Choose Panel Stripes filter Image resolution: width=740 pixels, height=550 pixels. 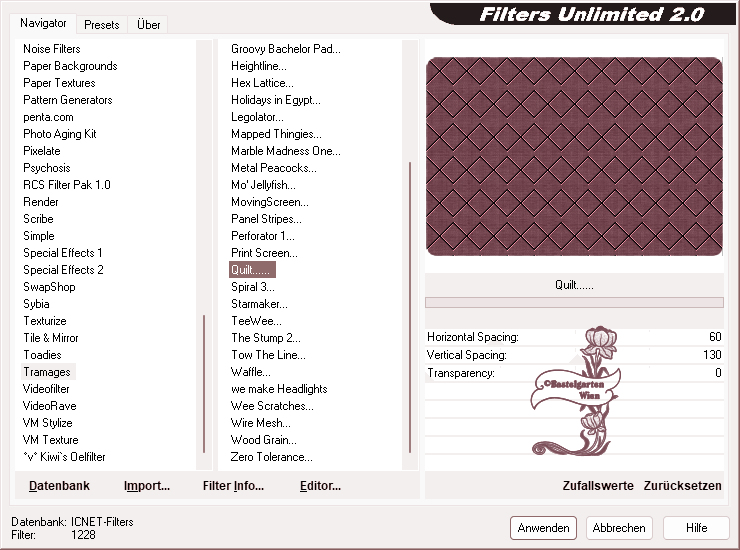pyautogui.click(x=266, y=219)
